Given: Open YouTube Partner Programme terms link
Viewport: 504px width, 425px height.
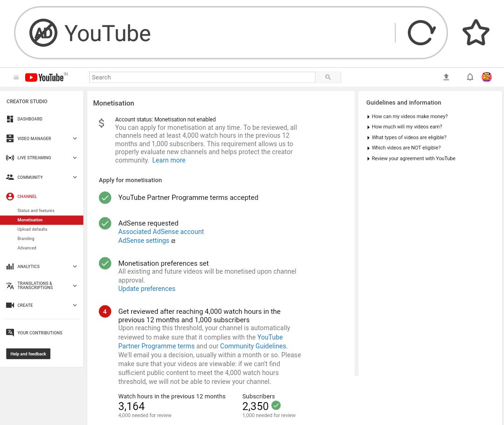Looking at the screenshot, I should click(x=201, y=342).
